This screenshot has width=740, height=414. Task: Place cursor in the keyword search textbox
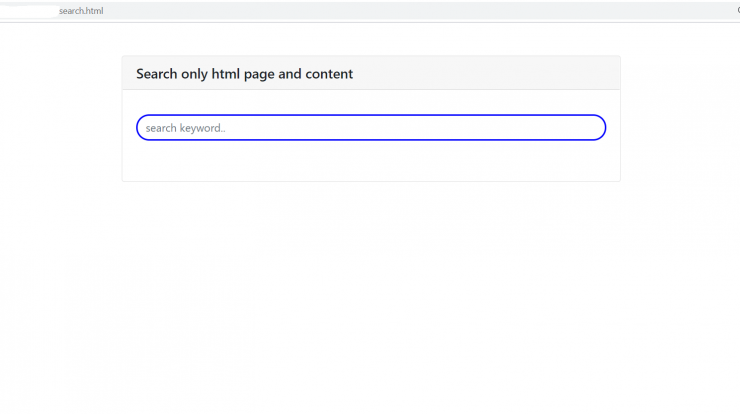[371, 127]
